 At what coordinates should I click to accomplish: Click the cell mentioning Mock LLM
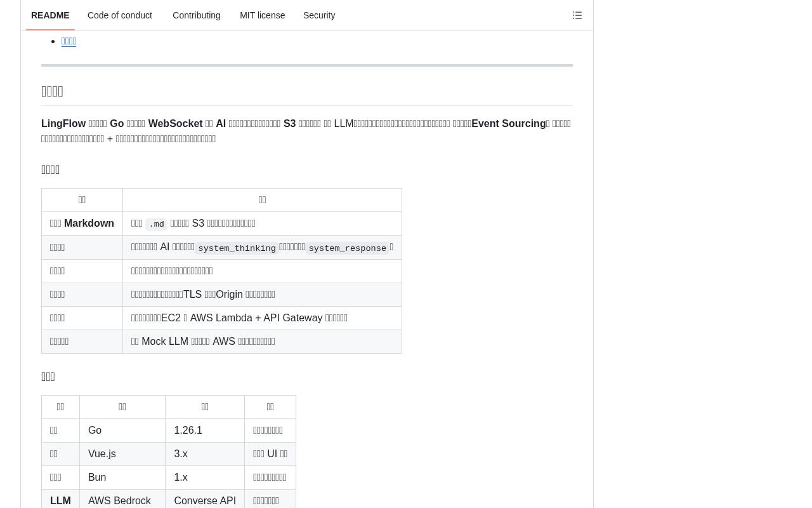(x=262, y=342)
